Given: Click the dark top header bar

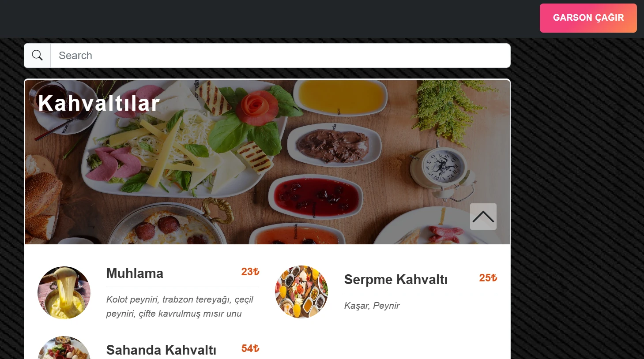Looking at the screenshot, I should pos(269,19).
